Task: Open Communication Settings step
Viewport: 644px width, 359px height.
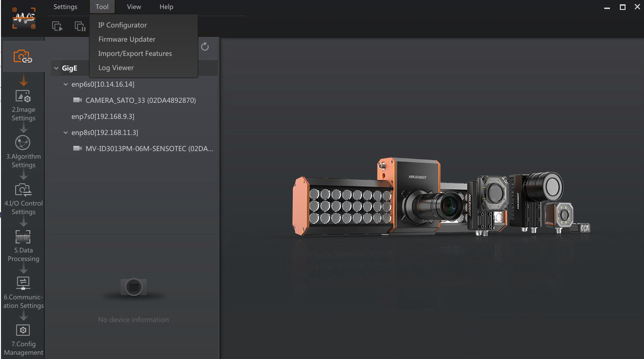Action: (x=23, y=283)
